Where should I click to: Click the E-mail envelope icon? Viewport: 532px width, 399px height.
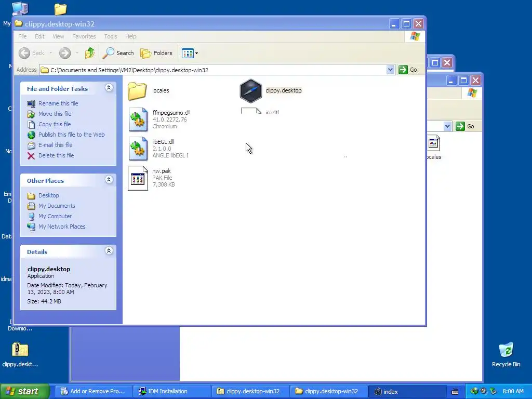tap(31, 145)
